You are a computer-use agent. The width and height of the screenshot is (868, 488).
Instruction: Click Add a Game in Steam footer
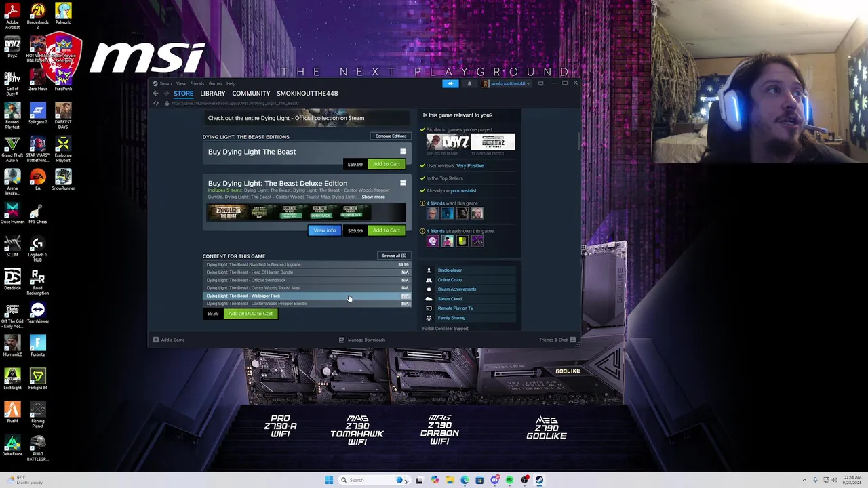pos(169,340)
